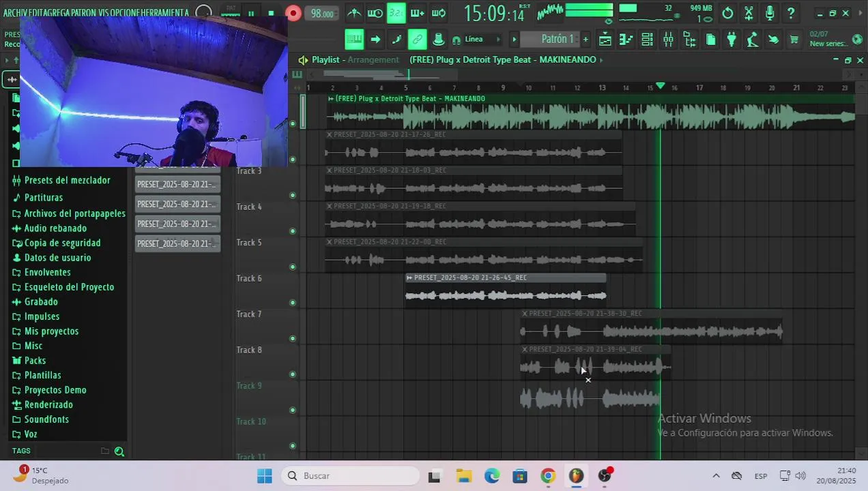Toggle wait for input before recording
Image resolution: width=868 pixels, height=491 pixels.
point(375,13)
